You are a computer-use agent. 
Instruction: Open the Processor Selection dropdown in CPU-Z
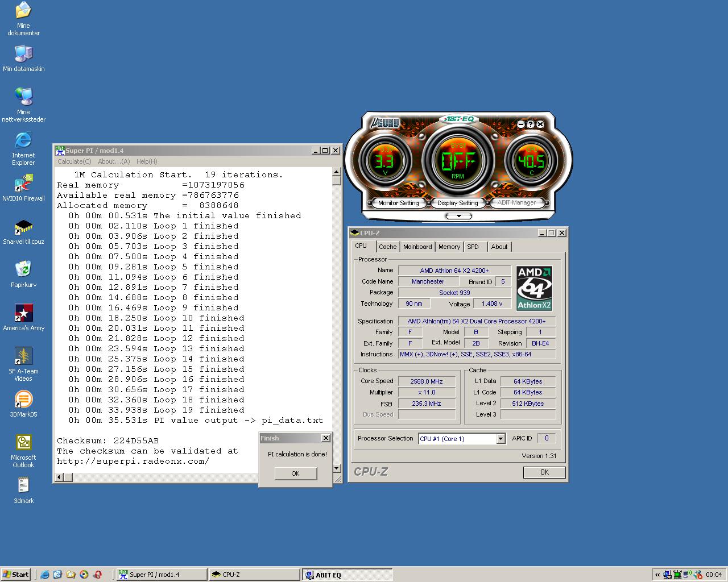500,439
